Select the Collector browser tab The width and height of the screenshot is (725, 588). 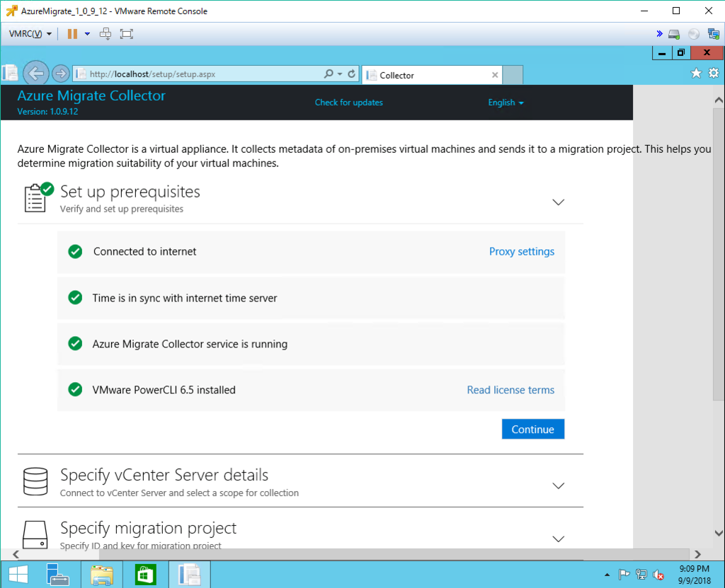pos(432,75)
